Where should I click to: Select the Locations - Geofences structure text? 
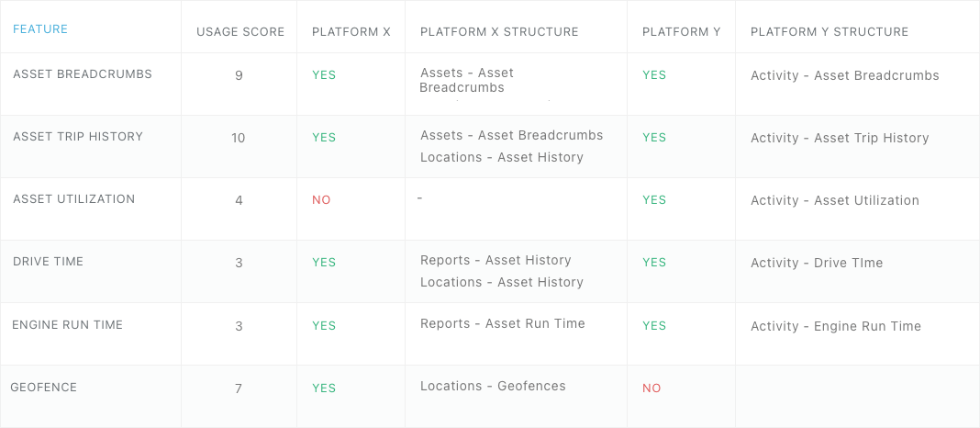(x=493, y=386)
